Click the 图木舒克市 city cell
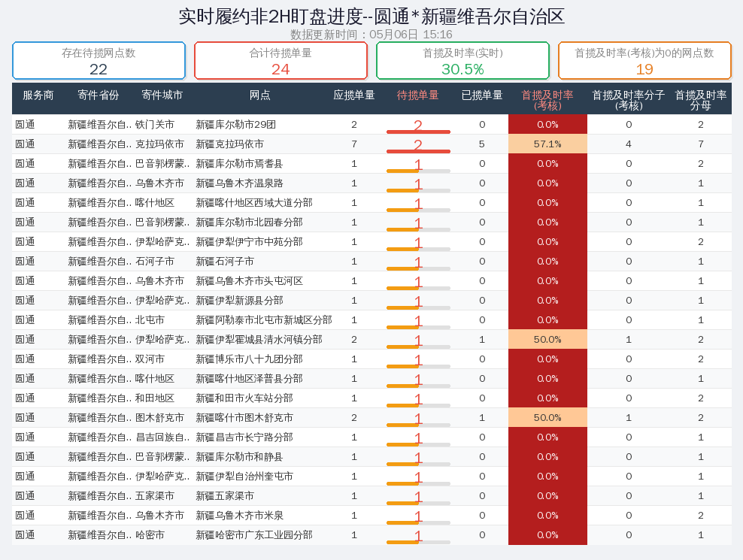Screen dimensions: 743x560 pyautogui.click(x=159, y=418)
